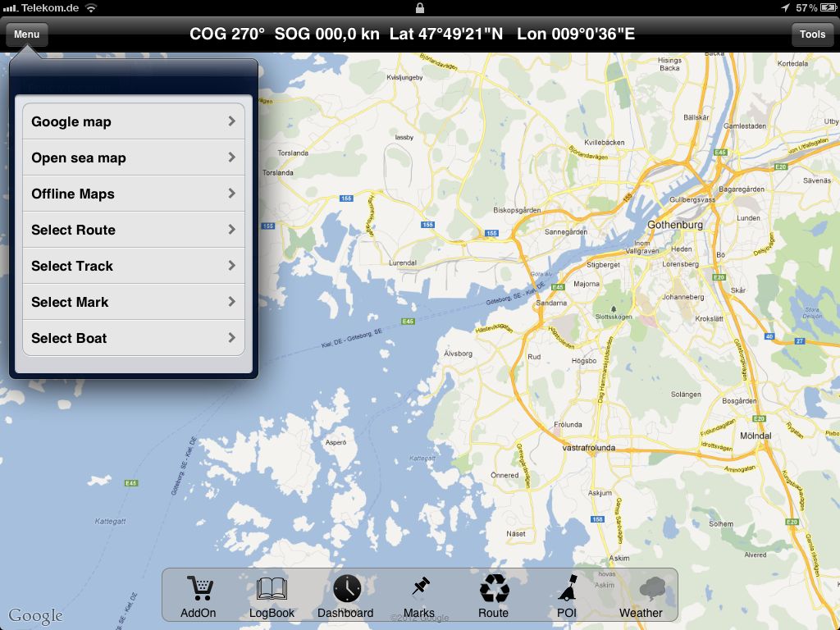Tap the Sannegården label on map
This screenshot has width=840, height=630.
566,232
